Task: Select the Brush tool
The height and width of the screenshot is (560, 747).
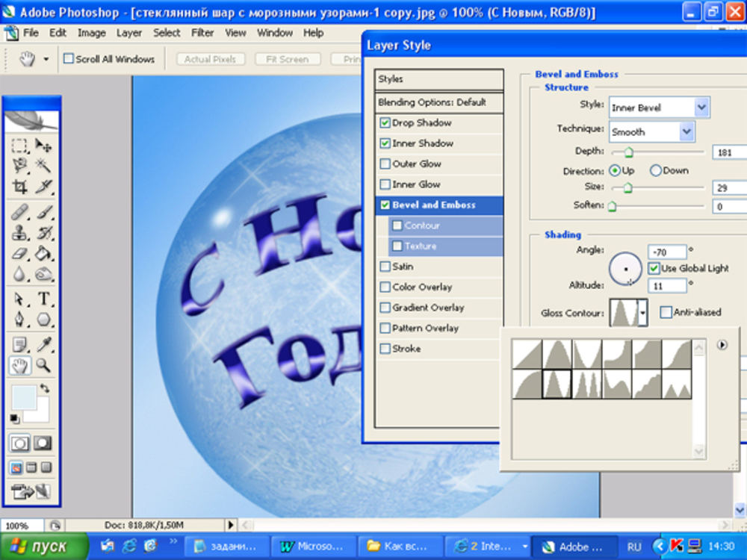Action: [44, 212]
